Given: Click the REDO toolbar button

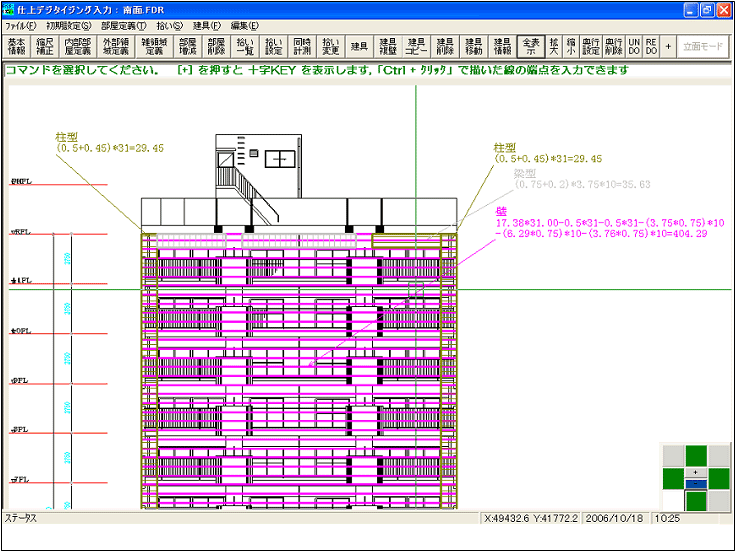Looking at the screenshot, I should [651, 47].
